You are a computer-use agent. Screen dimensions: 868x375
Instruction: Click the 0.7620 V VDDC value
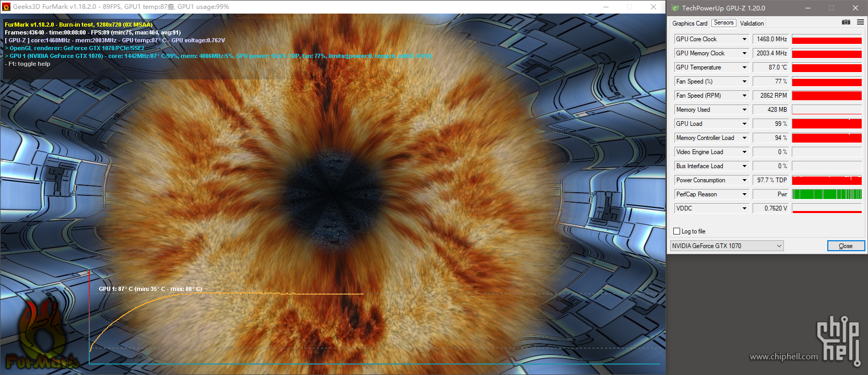tap(770, 208)
